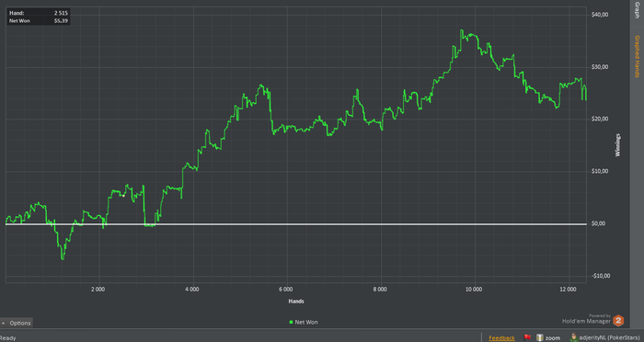Click the red flag icon in status bar
The image size is (644, 342).
(x=527, y=337)
